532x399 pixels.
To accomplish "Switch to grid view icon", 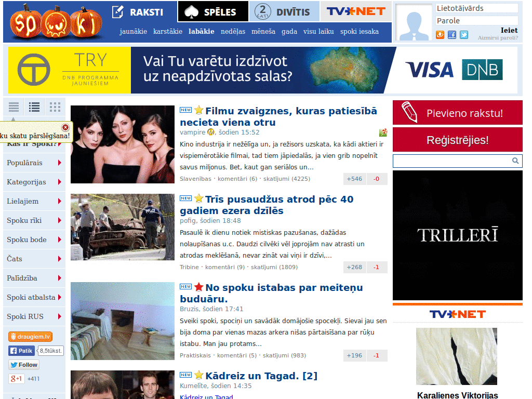I will click(55, 107).
